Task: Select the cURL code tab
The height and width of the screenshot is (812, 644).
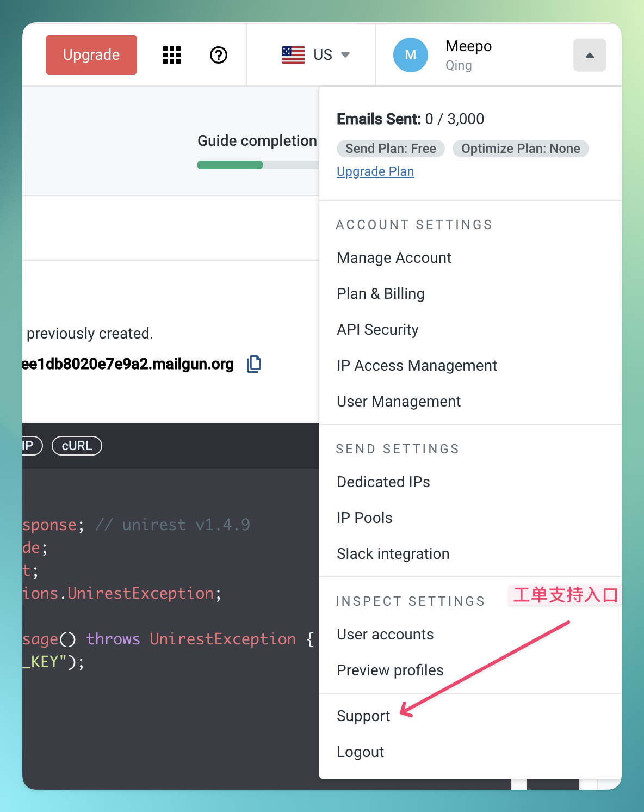Action: (x=77, y=446)
